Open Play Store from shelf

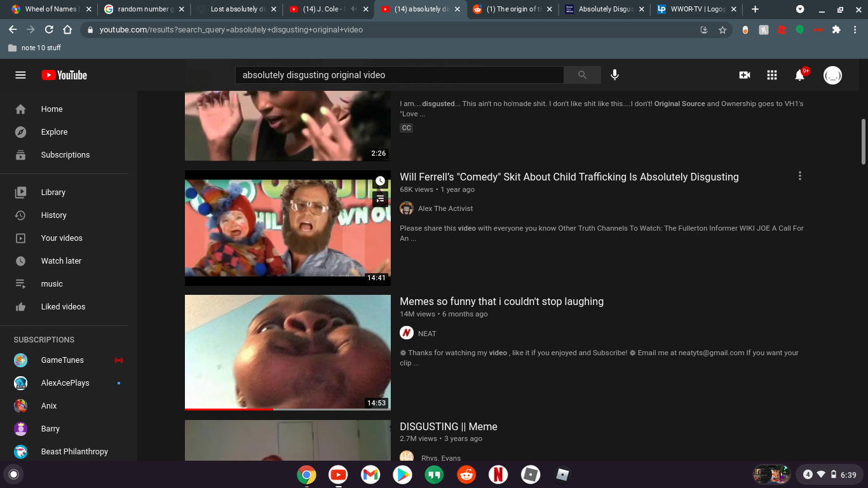tap(402, 474)
